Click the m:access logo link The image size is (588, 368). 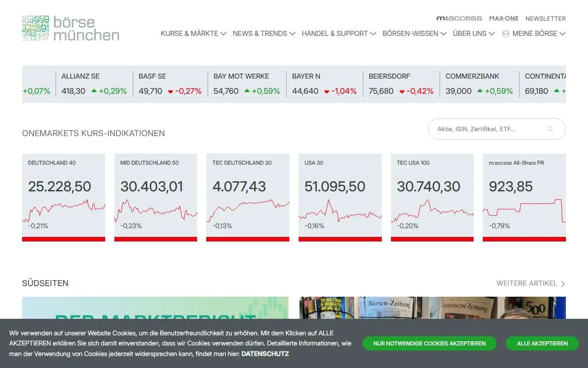tap(459, 18)
